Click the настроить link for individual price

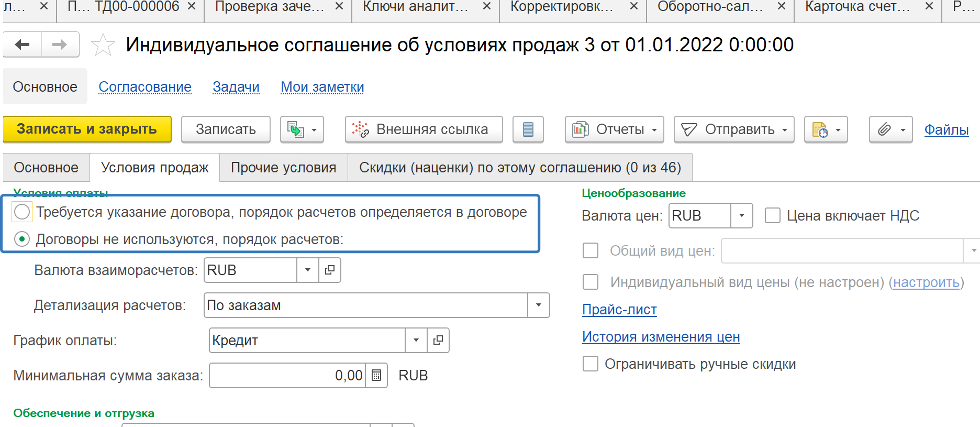tap(926, 282)
